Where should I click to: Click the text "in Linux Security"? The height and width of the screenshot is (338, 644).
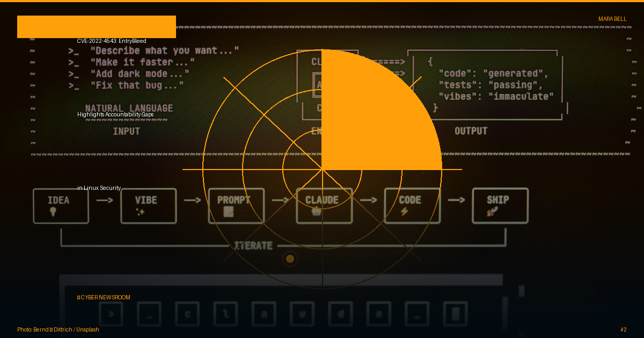[99, 188]
